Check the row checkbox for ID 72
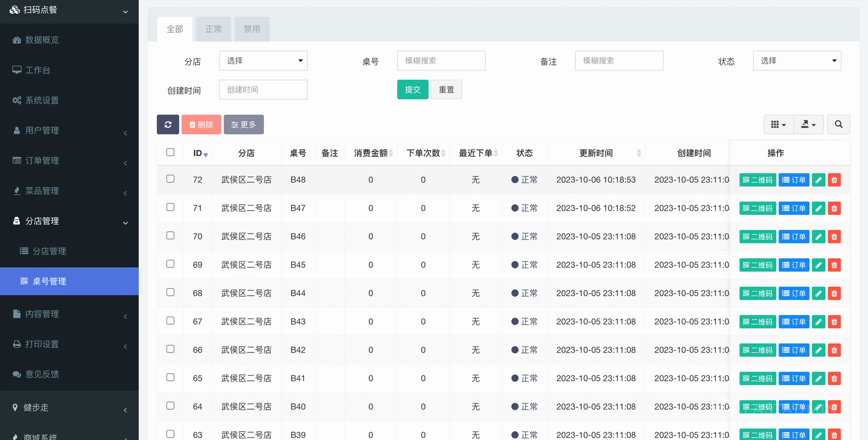The image size is (868, 440). click(x=170, y=179)
